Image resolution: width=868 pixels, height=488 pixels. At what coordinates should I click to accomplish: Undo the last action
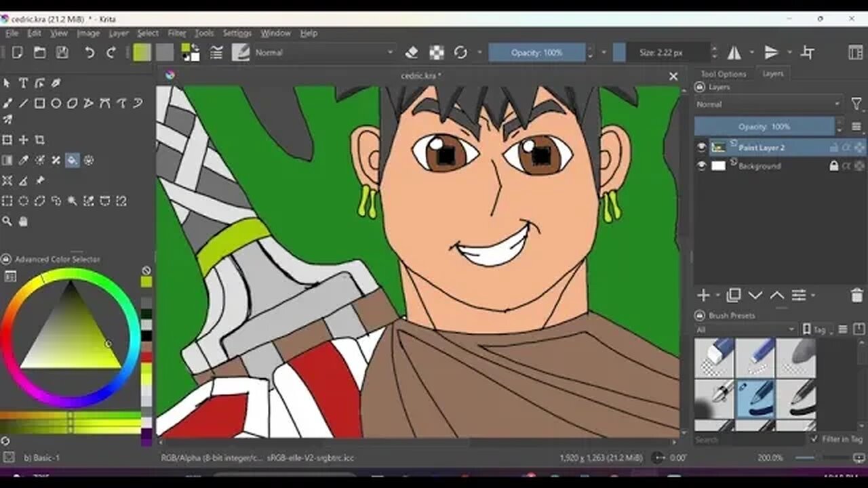point(90,52)
